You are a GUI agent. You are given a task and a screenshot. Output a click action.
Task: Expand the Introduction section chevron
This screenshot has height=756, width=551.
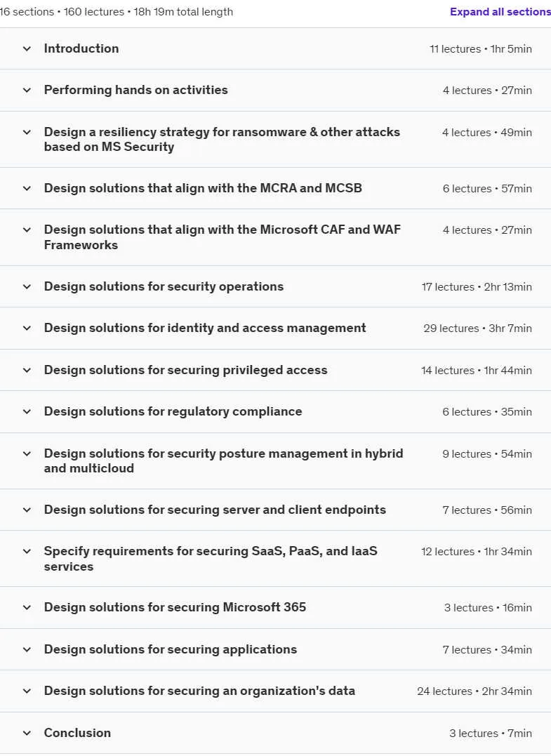click(27, 48)
